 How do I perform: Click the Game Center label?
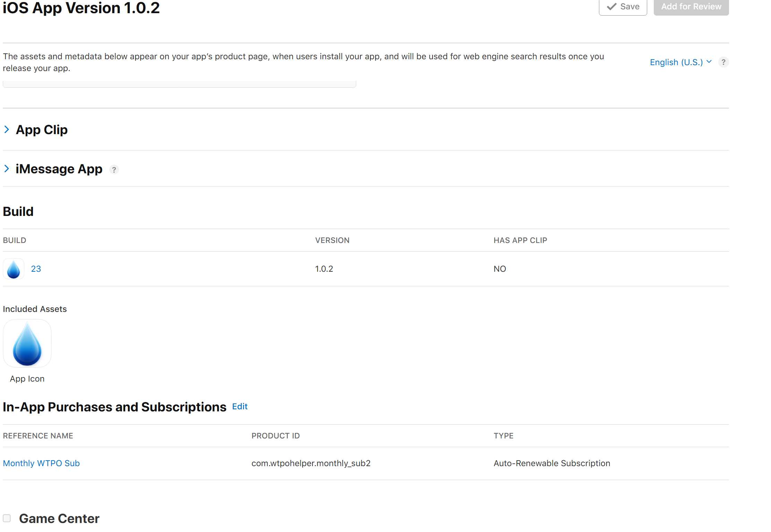pos(59,518)
